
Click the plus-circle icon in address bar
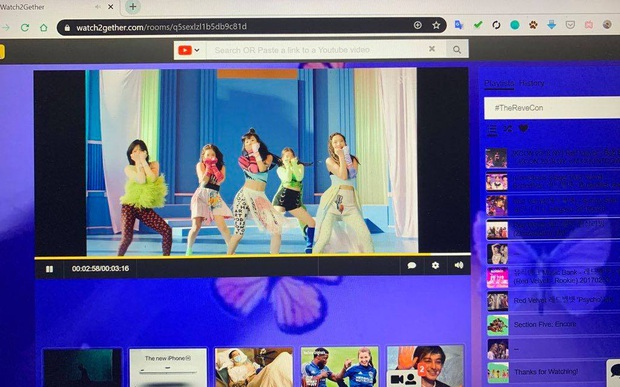pyautogui.click(x=418, y=25)
